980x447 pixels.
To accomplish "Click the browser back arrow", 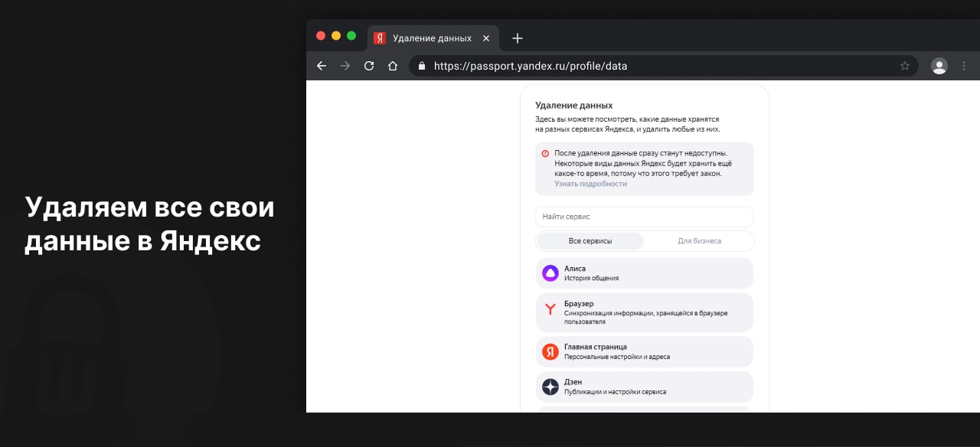I will [x=322, y=66].
